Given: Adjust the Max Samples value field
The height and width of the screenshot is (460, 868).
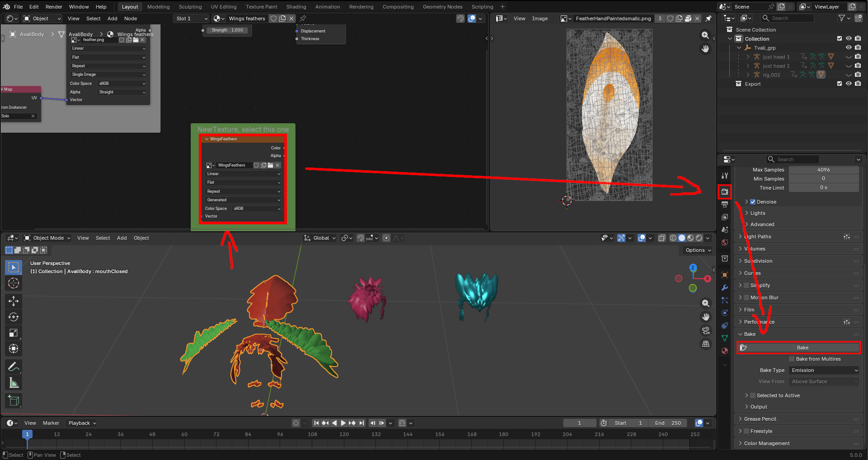Looking at the screenshot, I should click(x=823, y=170).
